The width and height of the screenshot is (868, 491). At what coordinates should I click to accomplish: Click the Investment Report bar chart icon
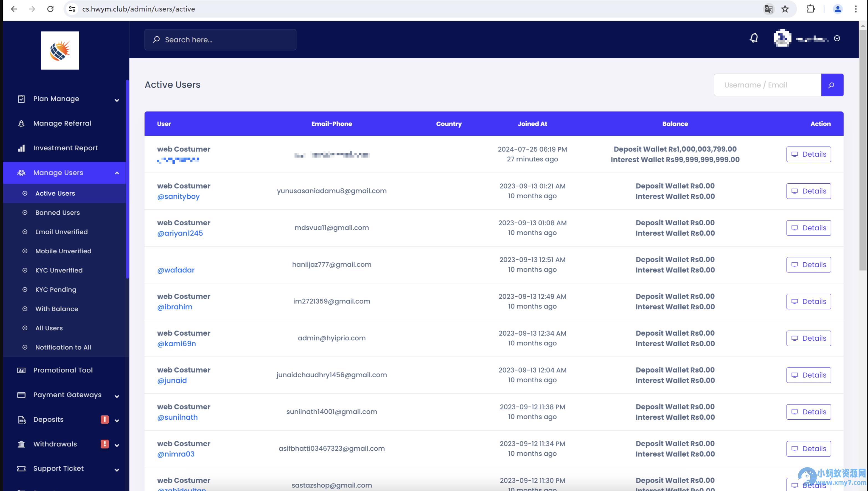click(x=21, y=148)
